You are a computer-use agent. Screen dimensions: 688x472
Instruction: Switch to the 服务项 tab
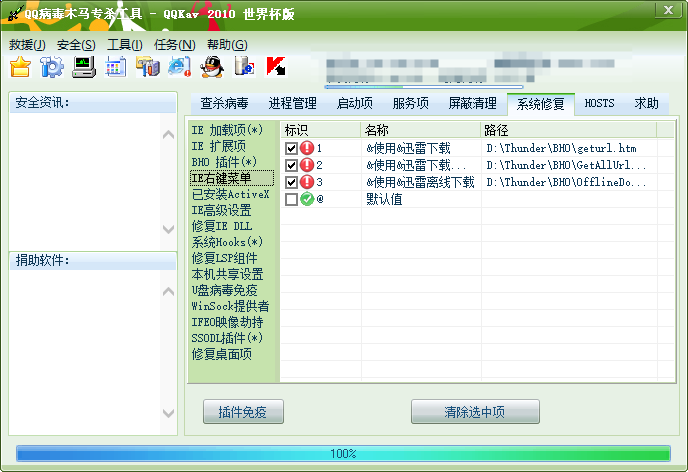[410, 104]
